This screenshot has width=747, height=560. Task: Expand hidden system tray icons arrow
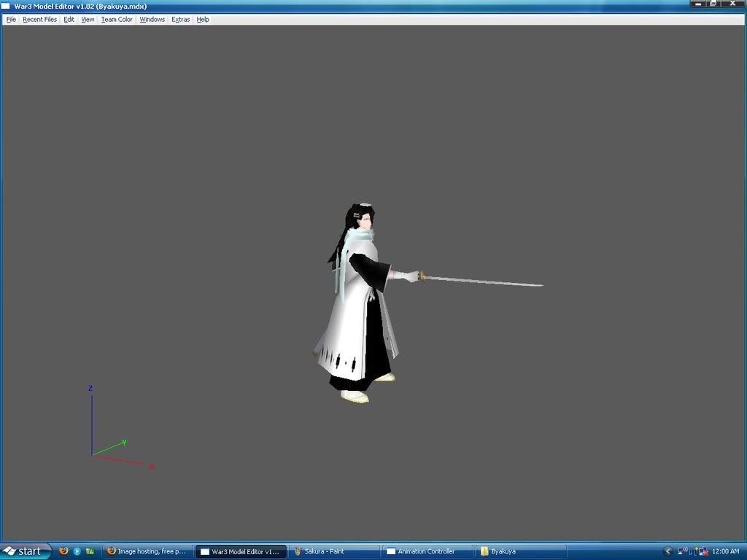point(668,551)
